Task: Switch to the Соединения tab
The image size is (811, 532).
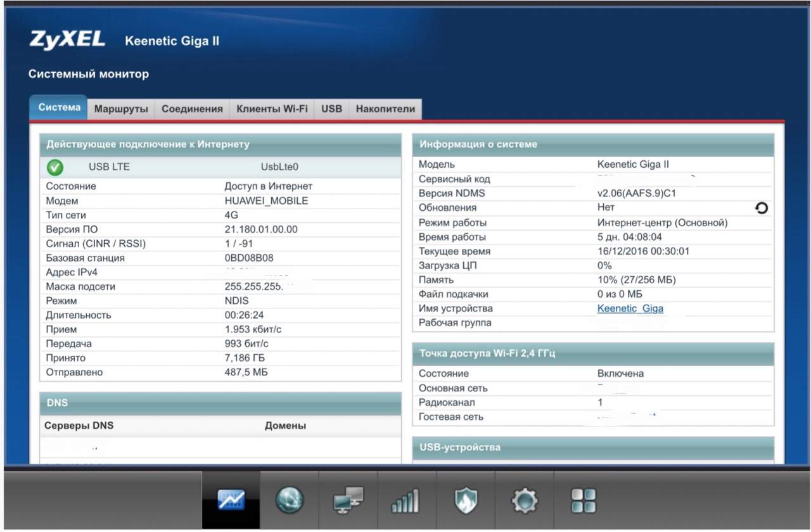Action: point(192,109)
